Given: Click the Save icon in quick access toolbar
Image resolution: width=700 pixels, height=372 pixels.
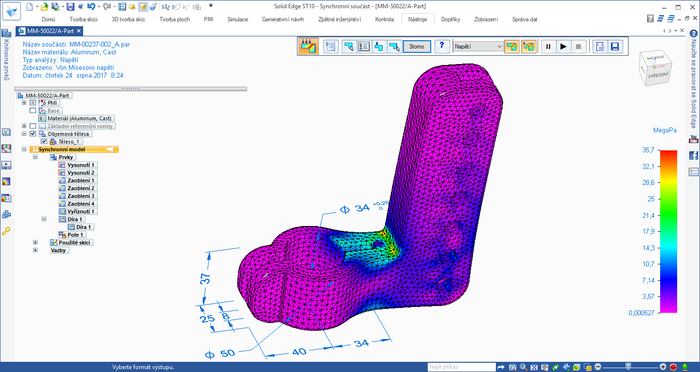Looking at the screenshot, I should coord(70,7).
